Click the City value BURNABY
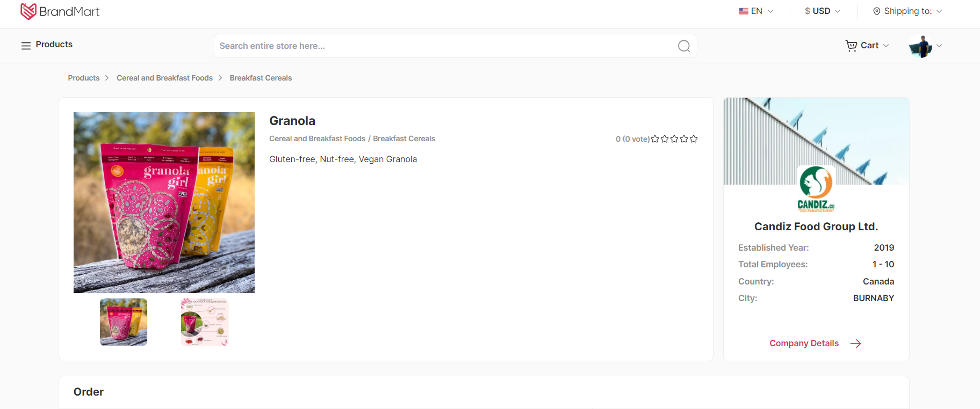 click(874, 298)
